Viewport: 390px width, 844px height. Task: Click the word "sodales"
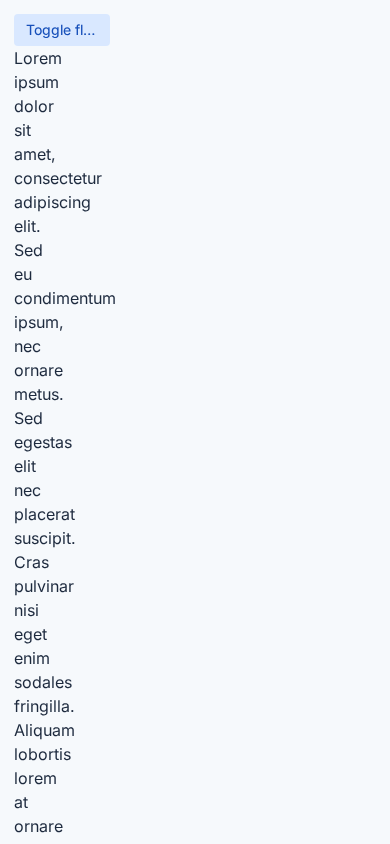point(43,683)
